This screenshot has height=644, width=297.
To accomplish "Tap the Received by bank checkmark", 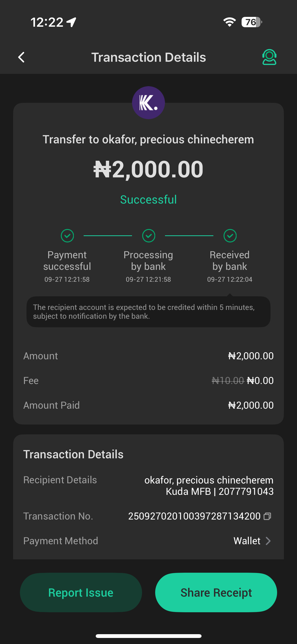I will [230, 236].
